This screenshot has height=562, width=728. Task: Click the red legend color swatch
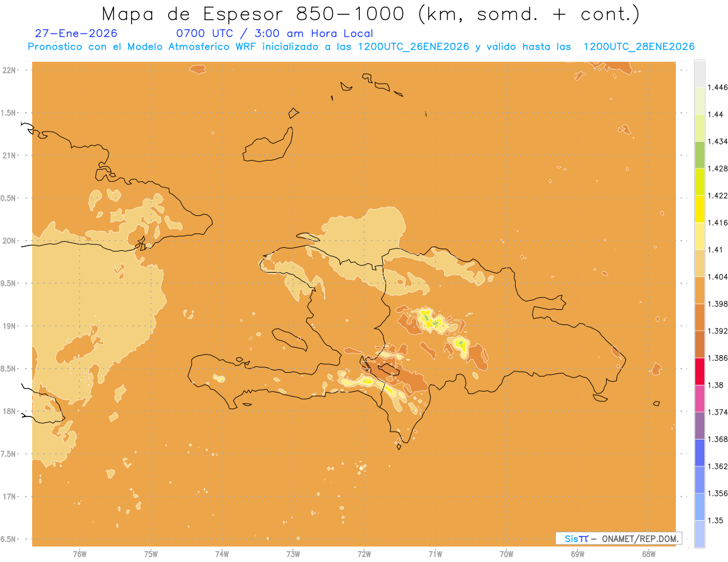tap(699, 372)
